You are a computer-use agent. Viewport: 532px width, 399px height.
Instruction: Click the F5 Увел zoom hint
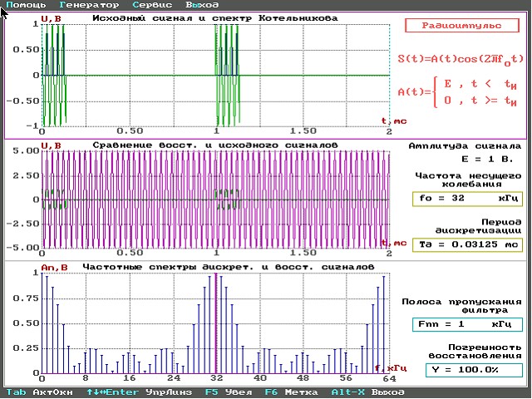(227, 392)
